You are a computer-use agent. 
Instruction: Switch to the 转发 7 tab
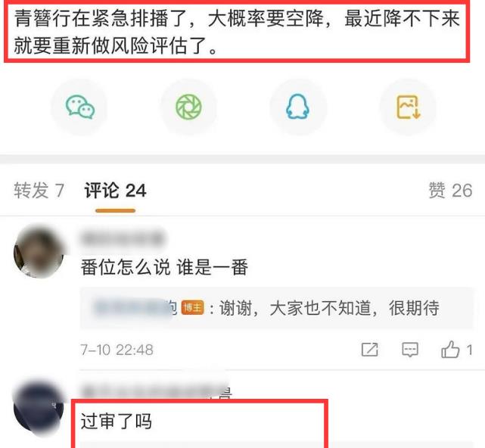point(39,190)
